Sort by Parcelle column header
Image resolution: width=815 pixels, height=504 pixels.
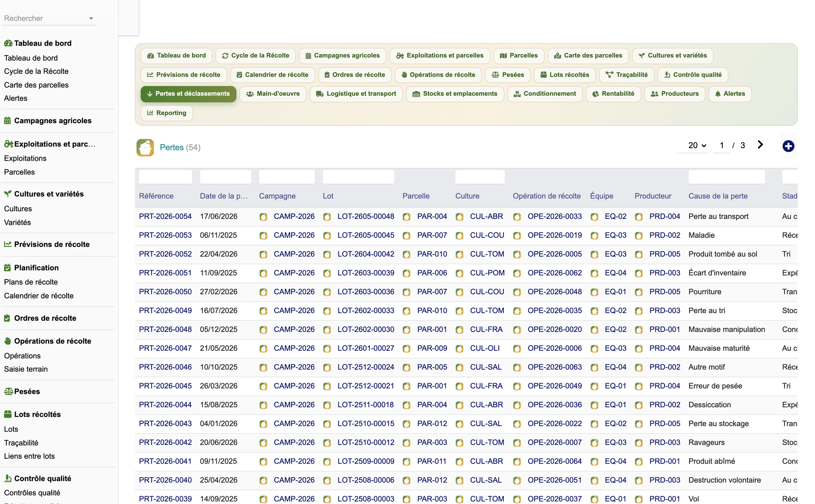click(x=416, y=196)
